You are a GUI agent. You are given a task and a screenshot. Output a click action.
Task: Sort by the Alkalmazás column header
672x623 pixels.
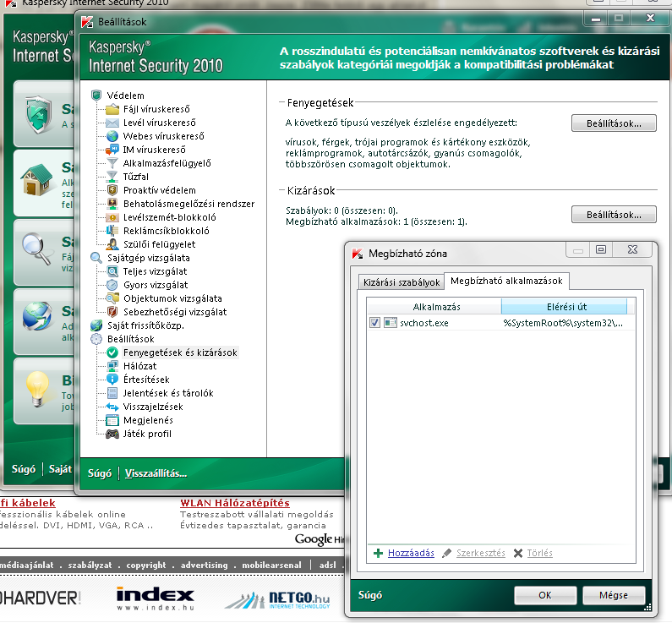(434, 307)
